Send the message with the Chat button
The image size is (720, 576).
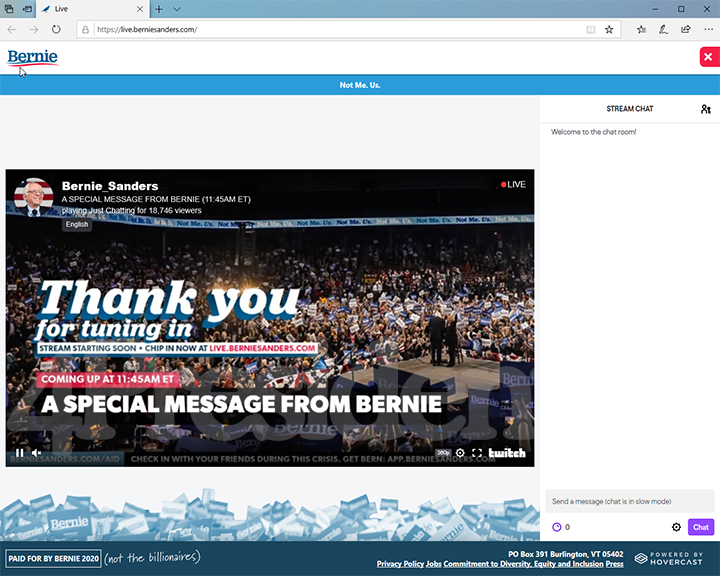pyautogui.click(x=701, y=527)
